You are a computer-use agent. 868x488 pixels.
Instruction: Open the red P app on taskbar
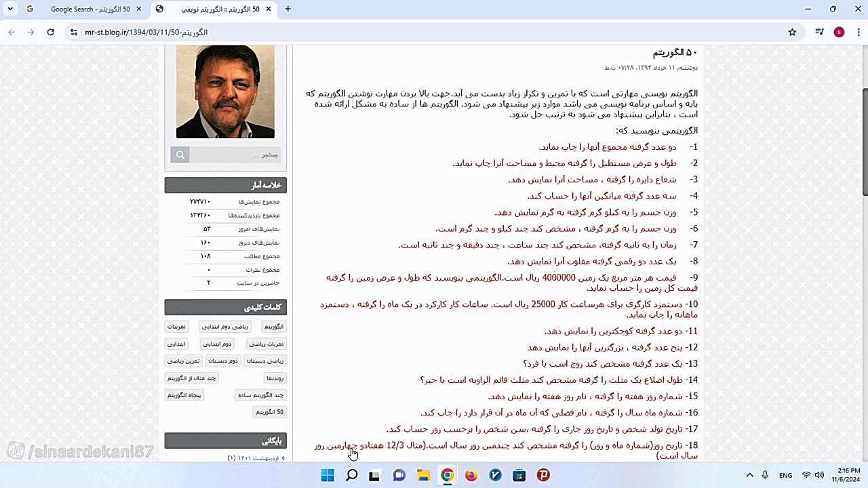[543, 475]
